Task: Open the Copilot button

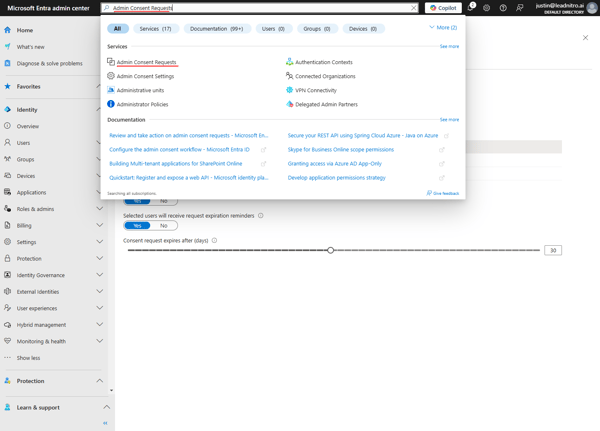Action: 442,8
